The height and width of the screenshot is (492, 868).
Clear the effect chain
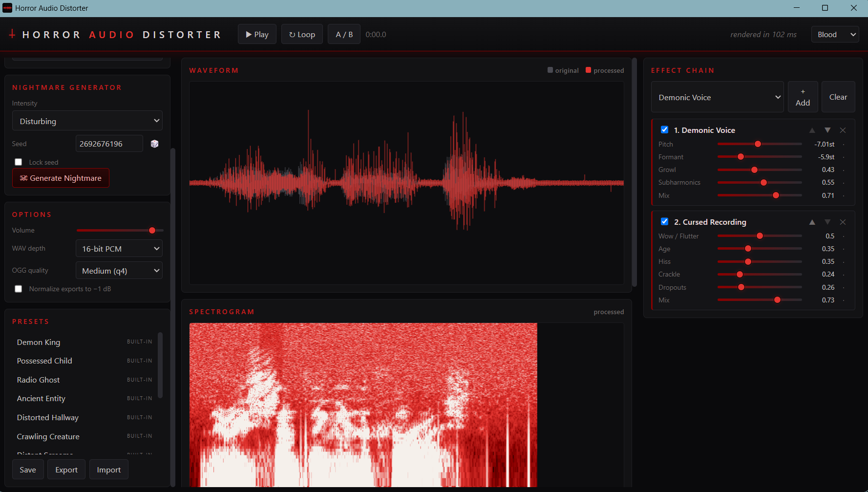click(838, 97)
